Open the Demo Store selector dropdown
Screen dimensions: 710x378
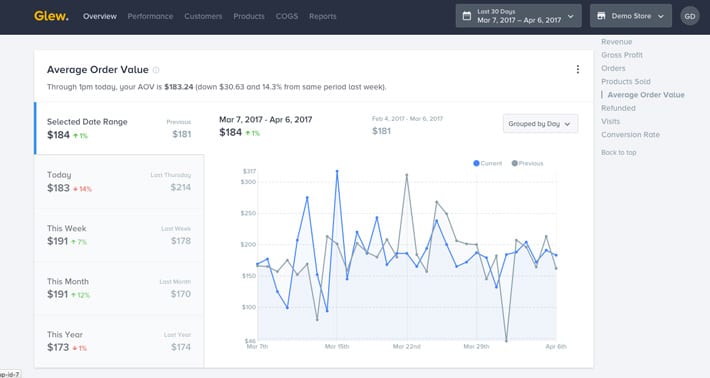tap(631, 16)
